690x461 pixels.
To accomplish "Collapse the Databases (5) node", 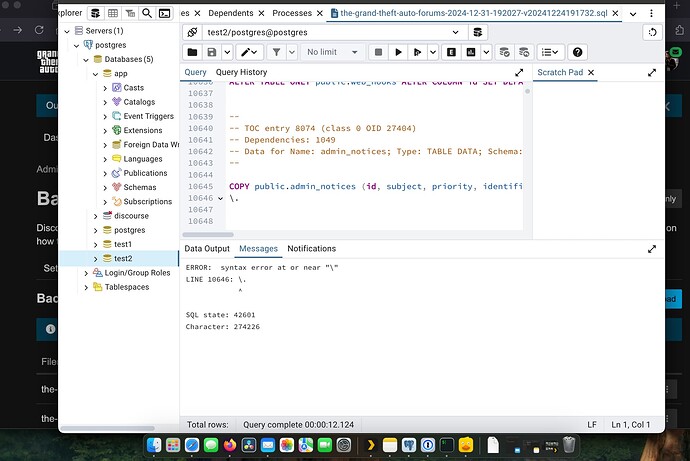I will 86,60.
